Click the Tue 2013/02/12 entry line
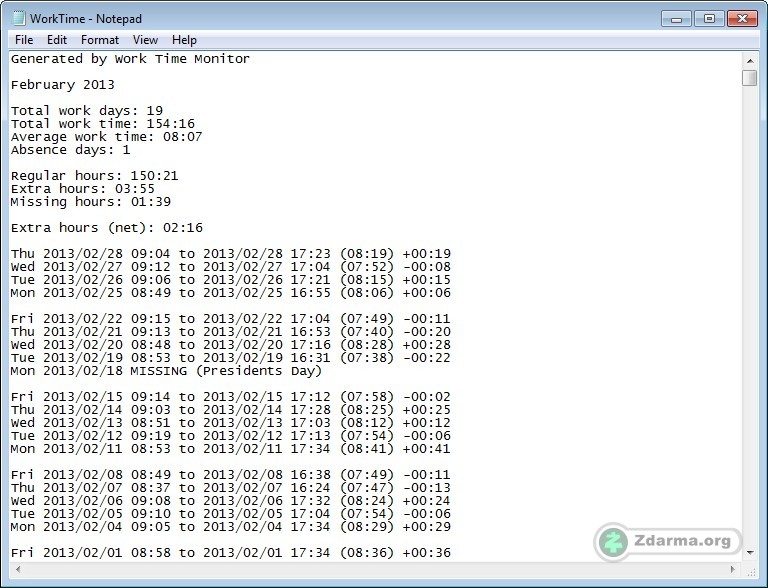This screenshot has height=588, width=768. coord(231,436)
